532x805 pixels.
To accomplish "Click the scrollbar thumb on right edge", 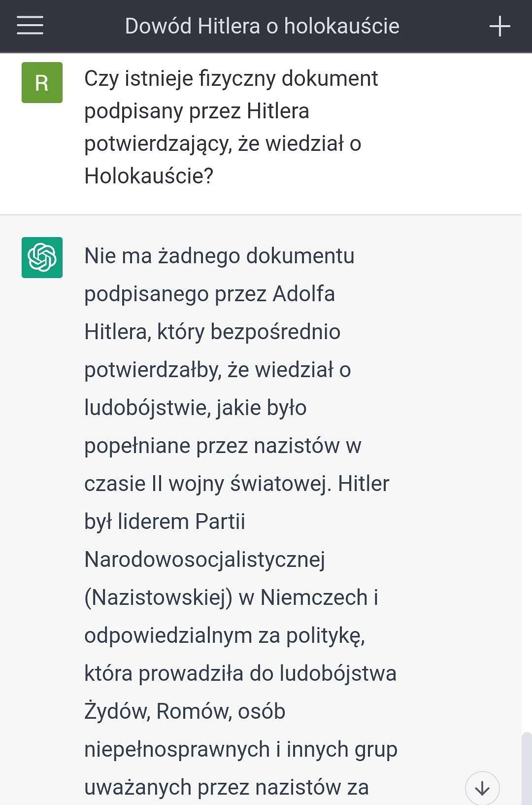I will pyautogui.click(x=527, y=769).
